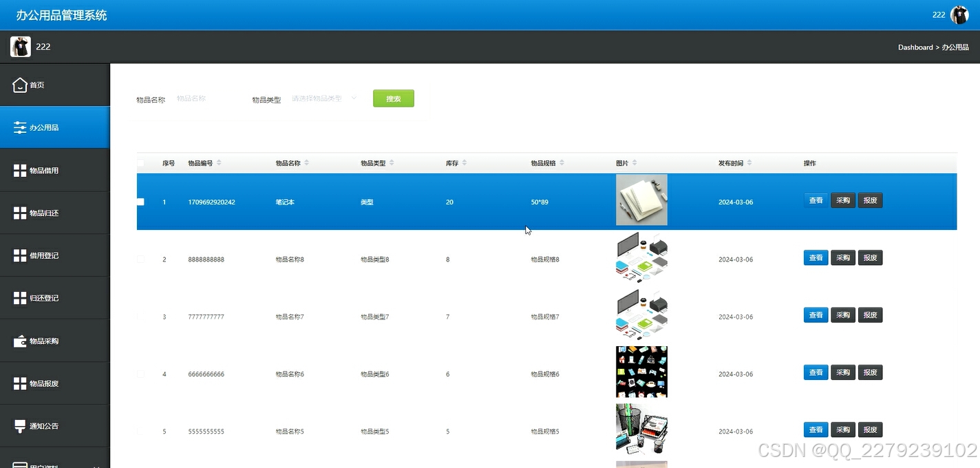Select the monitor icon next to 通知公告

pos(20,425)
